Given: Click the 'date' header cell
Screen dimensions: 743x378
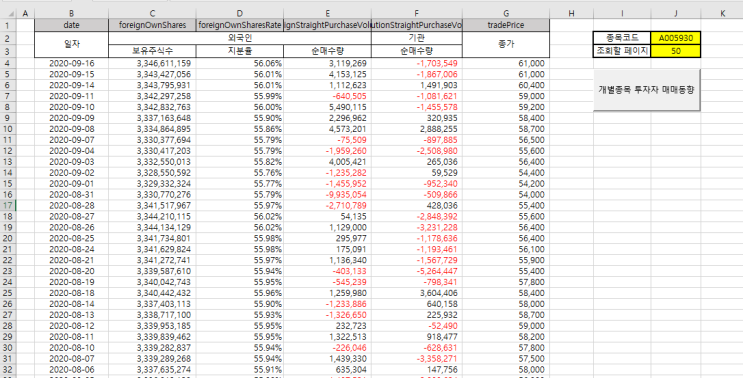Looking at the screenshot, I should (x=71, y=25).
